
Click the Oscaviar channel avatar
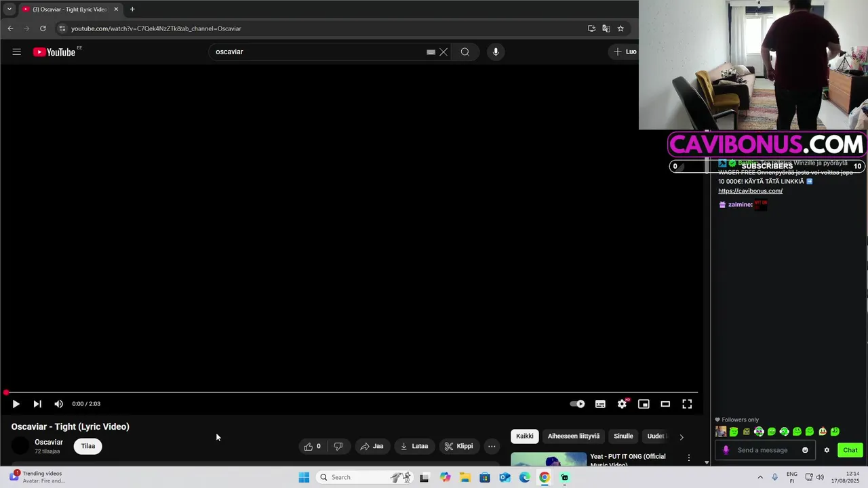21,446
